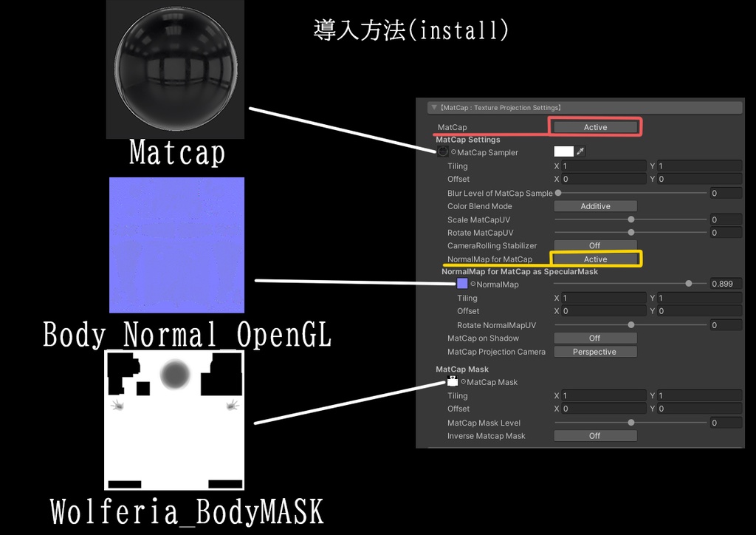Click the MatCap Sampler texture slot icon
This screenshot has height=535, width=756.
pyautogui.click(x=443, y=151)
